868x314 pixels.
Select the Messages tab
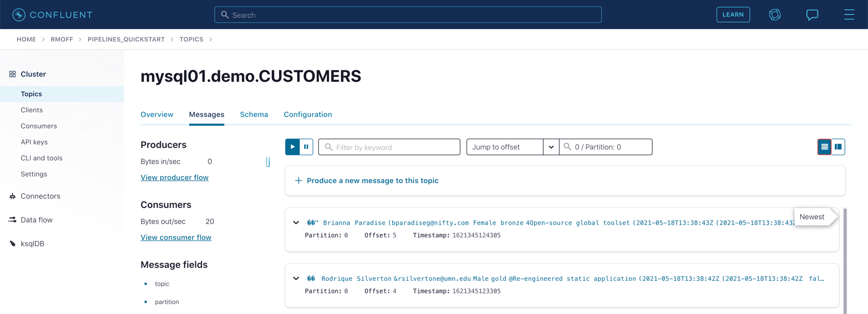(x=207, y=114)
